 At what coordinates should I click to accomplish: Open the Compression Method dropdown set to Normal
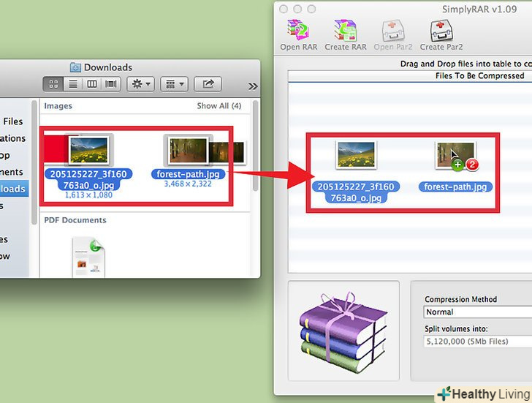pos(478,312)
